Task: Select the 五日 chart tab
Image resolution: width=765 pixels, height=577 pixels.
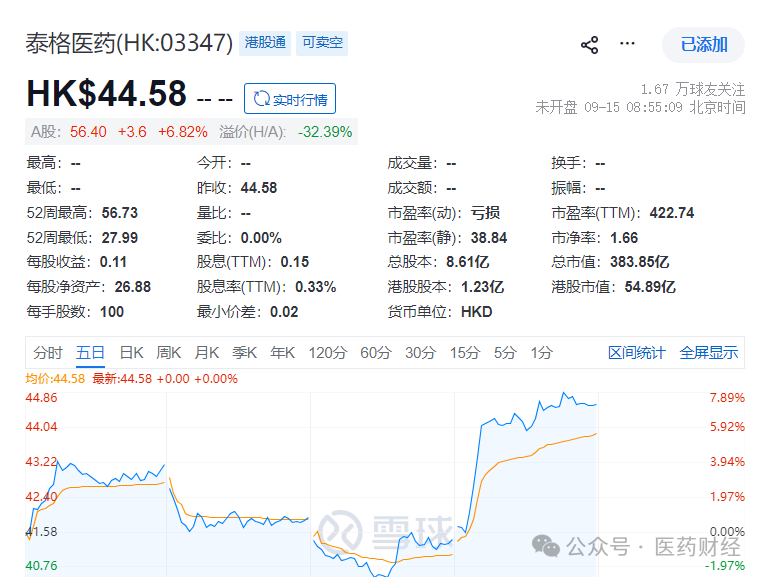Action: (90, 352)
